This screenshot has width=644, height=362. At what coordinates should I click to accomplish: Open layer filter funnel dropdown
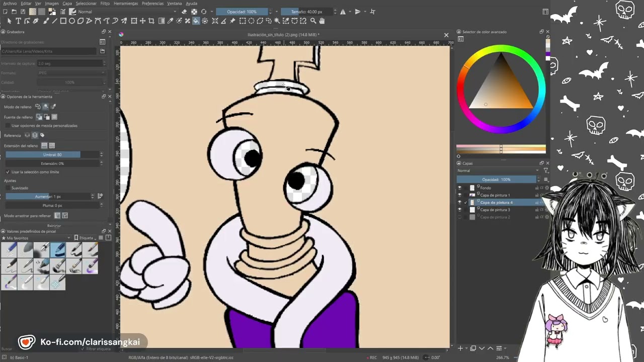[546, 170]
